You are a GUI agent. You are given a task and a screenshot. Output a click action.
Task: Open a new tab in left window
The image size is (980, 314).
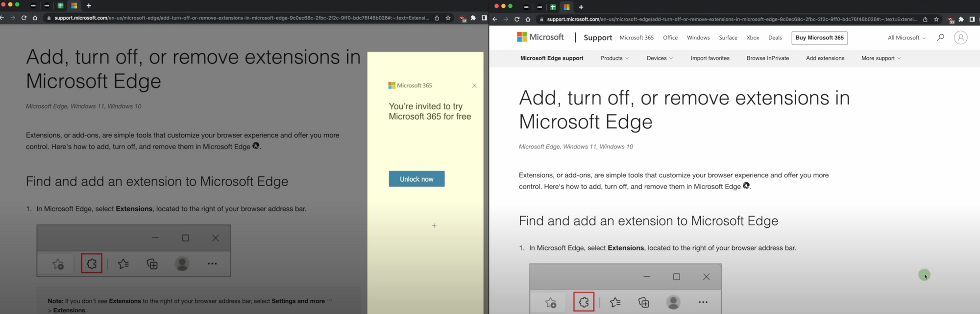click(x=89, y=5)
